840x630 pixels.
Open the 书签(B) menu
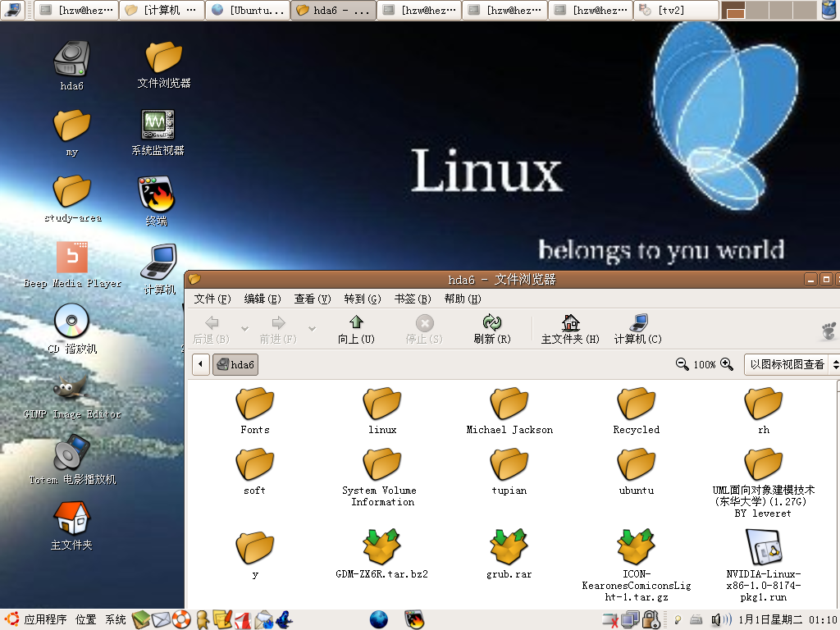[413, 299]
